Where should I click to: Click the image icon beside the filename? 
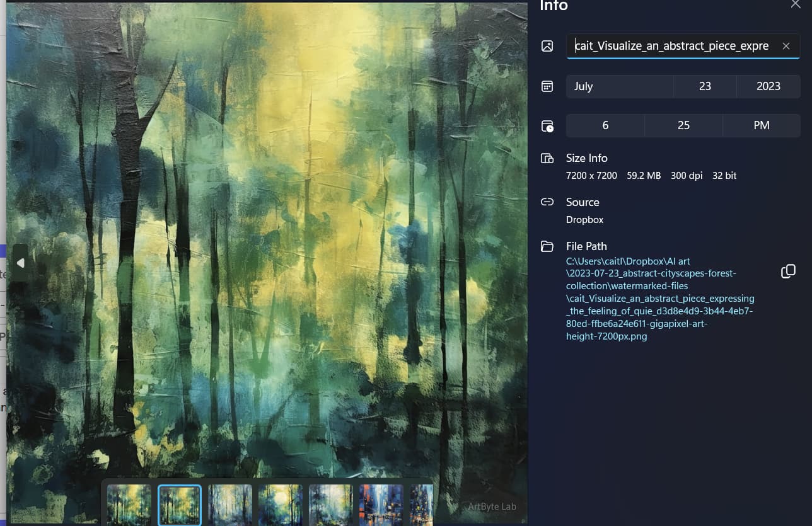point(547,46)
